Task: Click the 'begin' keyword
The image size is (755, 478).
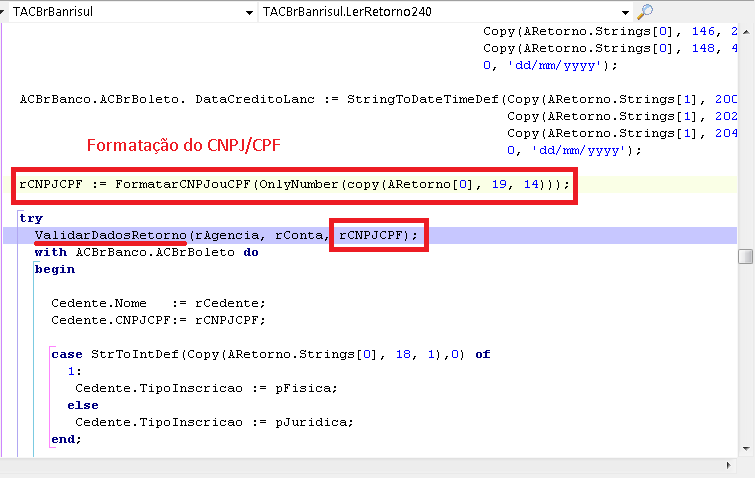Action: [55, 270]
